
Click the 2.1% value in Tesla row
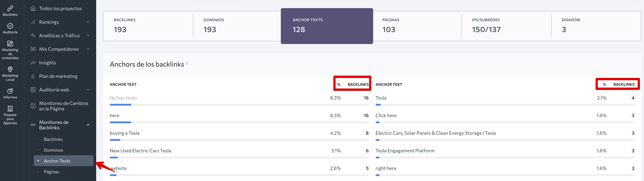601,98
